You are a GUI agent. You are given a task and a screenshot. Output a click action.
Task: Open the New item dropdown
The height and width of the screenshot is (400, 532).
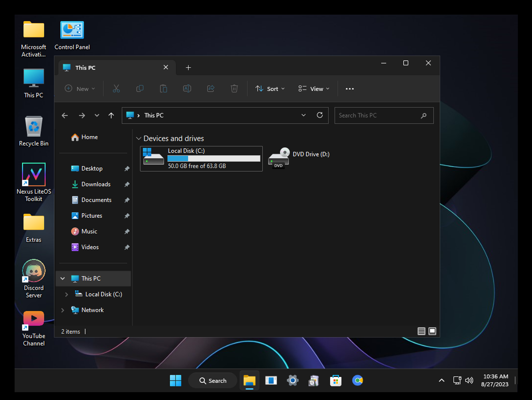[x=80, y=88]
